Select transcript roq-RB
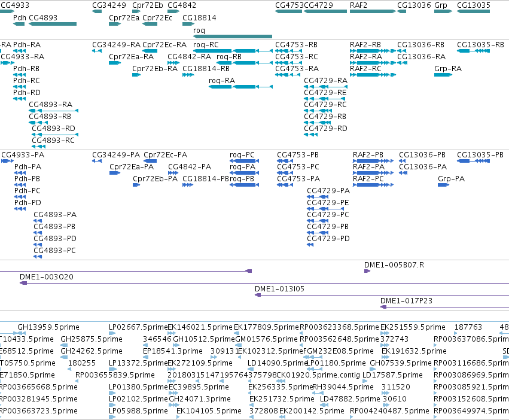The height and width of the screenshot is (420, 509). point(245,63)
